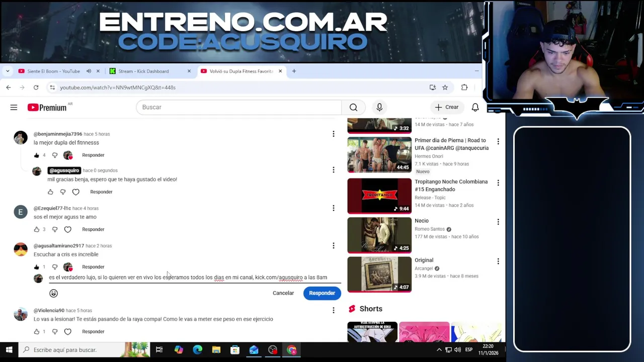
Task: Open @benjaminmejia7396 channel link
Action: click(58, 134)
